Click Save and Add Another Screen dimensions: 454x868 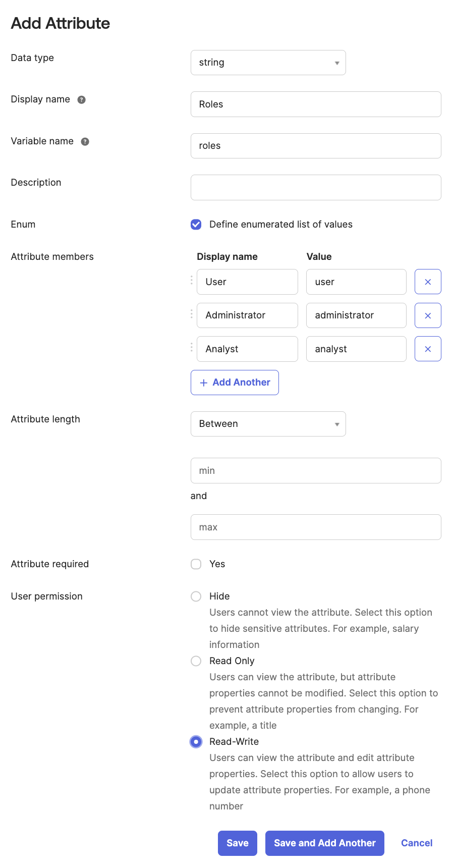point(324,843)
